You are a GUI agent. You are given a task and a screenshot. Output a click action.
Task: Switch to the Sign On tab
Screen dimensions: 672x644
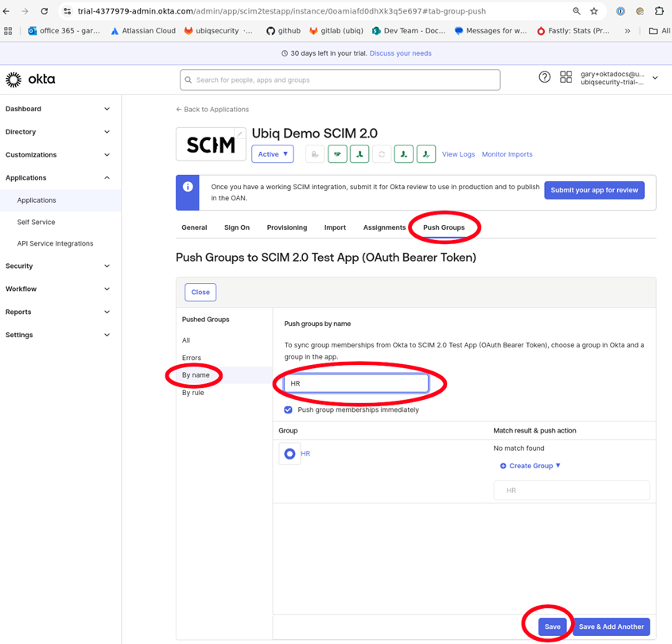pos(236,227)
